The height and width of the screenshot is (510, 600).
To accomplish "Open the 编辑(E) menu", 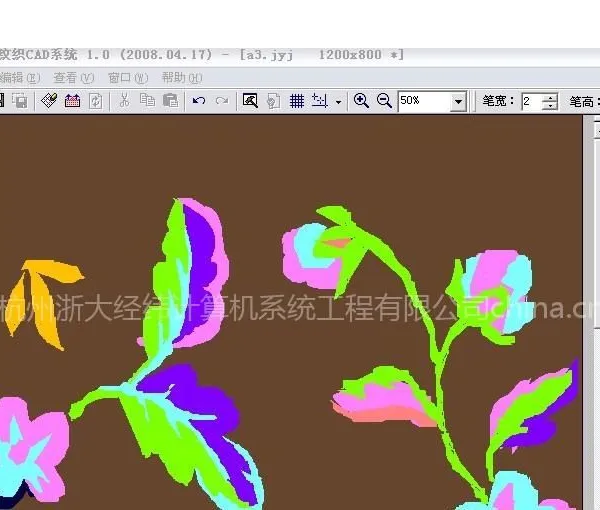I will coord(20,78).
